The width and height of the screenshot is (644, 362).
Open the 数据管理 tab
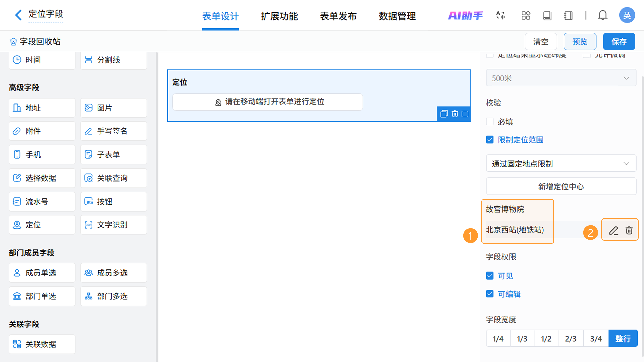pyautogui.click(x=397, y=16)
